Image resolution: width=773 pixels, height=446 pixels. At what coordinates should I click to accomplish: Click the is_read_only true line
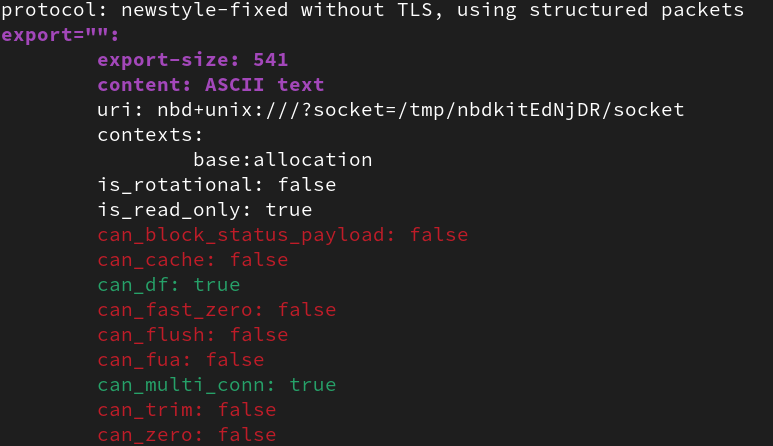(x=204, y=210)
